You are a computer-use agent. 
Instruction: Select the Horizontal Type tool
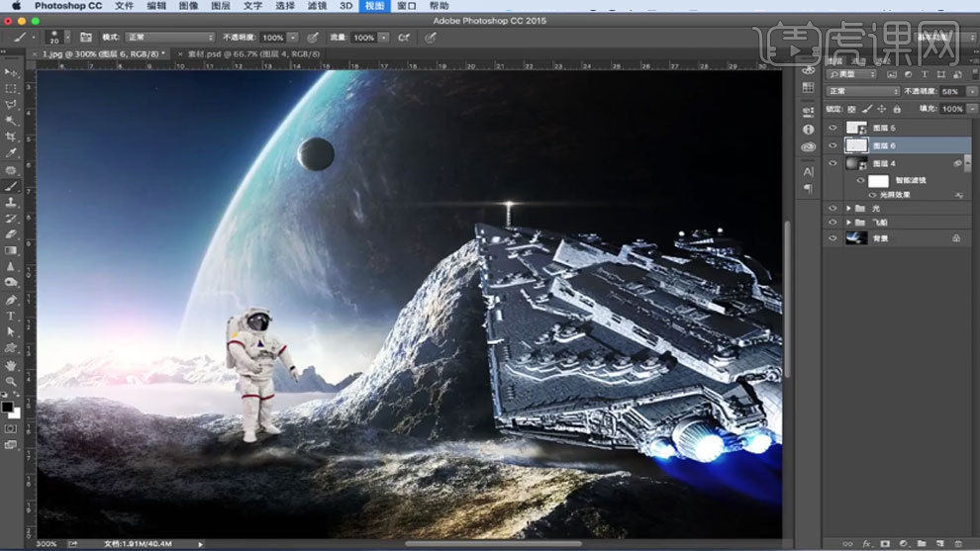click(11, 317)
